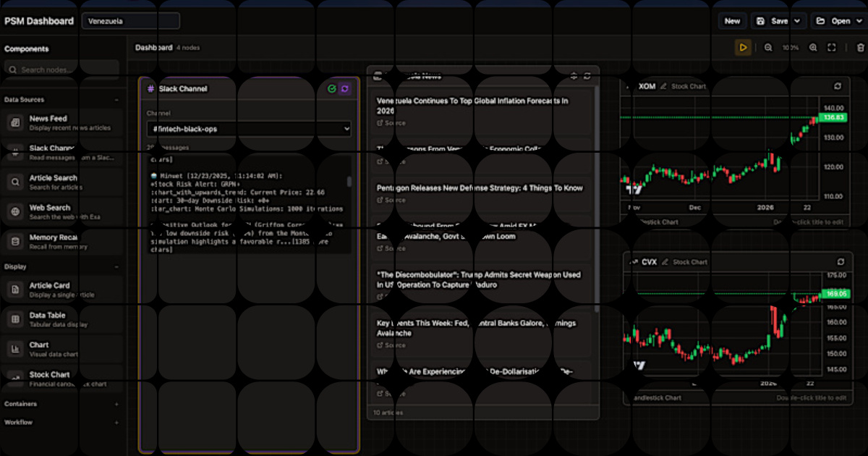
Task: Click the Slack Channel node hash icon
Action: pyautogui.click(x=150, y=88)
